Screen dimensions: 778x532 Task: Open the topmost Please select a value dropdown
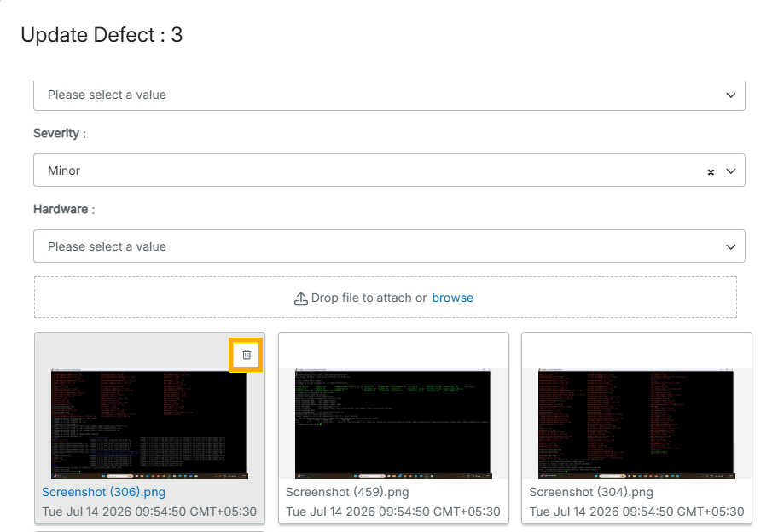point(389,95)
